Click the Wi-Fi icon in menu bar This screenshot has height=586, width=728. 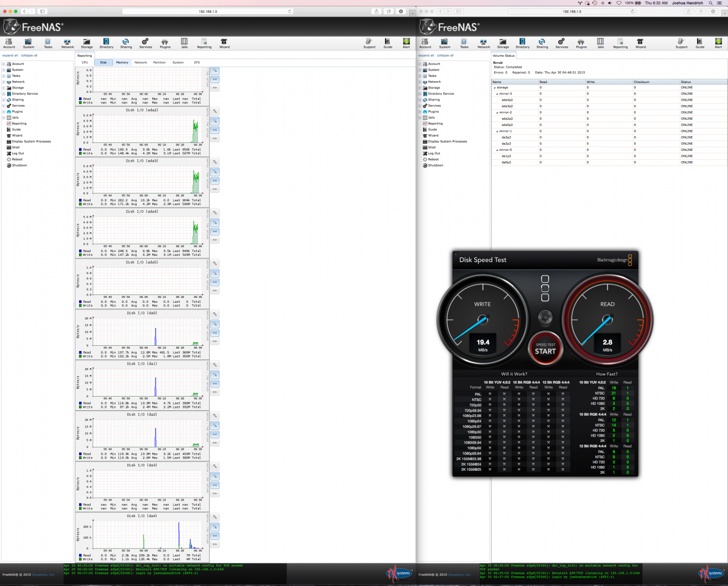[x=619, y=3]
